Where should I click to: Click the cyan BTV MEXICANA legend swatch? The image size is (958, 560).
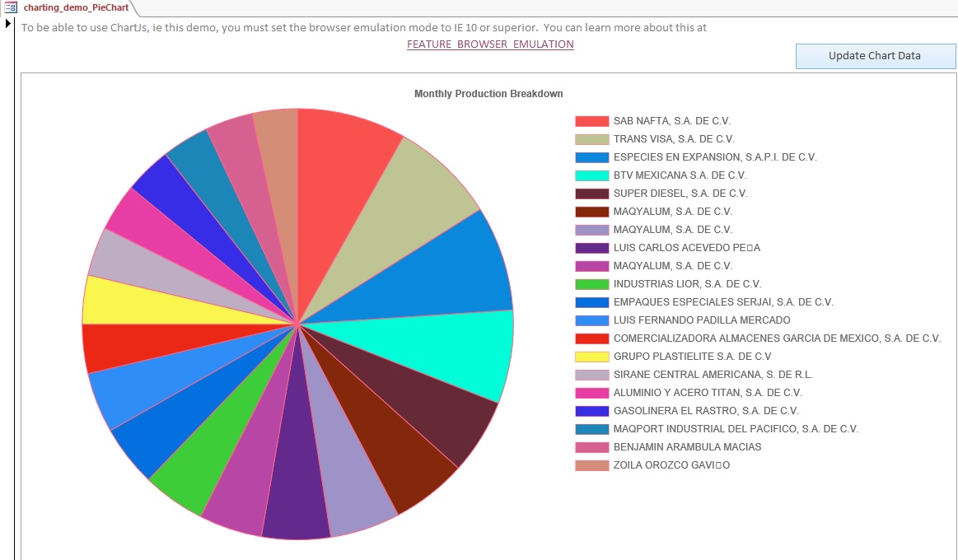pyautogui.click(x=591, y=175)
